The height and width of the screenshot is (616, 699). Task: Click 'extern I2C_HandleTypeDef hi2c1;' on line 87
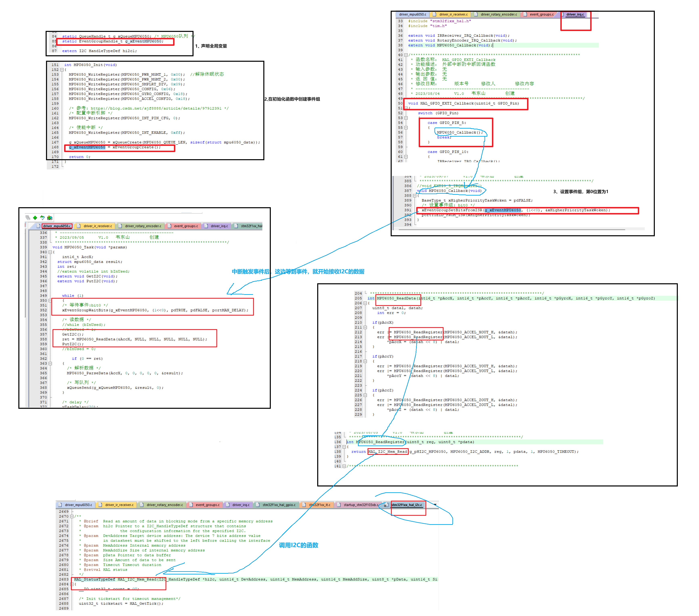point(99,51)
